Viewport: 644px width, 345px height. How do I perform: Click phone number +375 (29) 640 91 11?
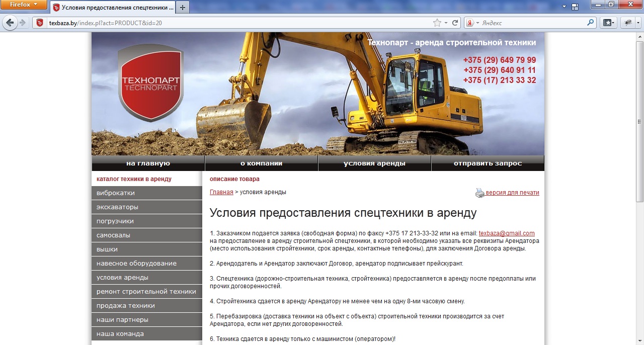coord(500,70)
